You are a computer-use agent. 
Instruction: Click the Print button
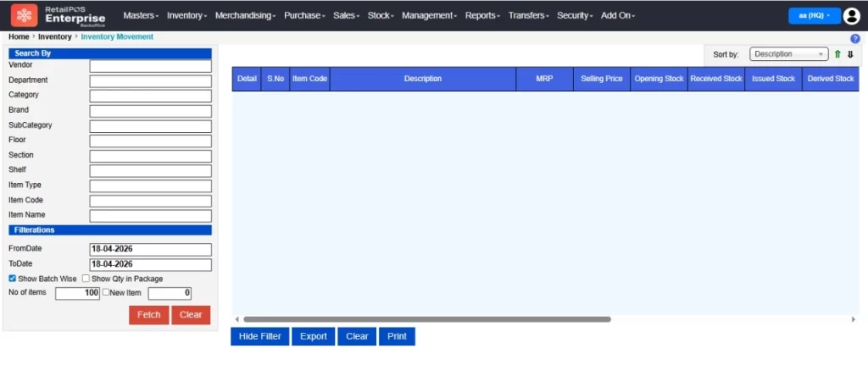(x=397, y=336)
